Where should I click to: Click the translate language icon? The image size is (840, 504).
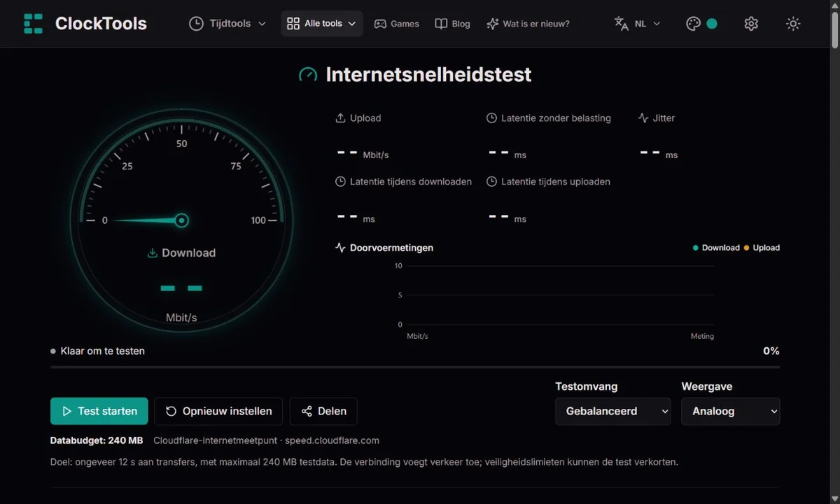(x=622, y=24)
